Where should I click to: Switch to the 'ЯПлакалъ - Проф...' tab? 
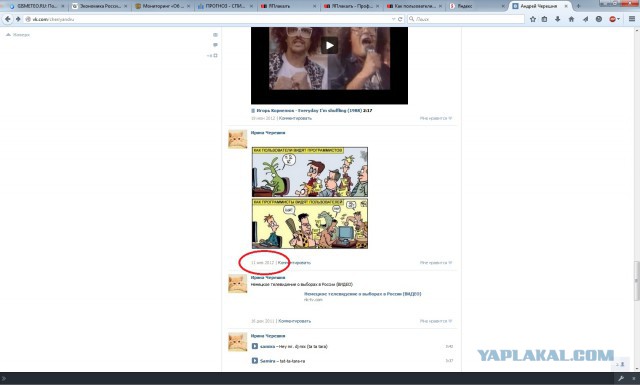point(351,7)
